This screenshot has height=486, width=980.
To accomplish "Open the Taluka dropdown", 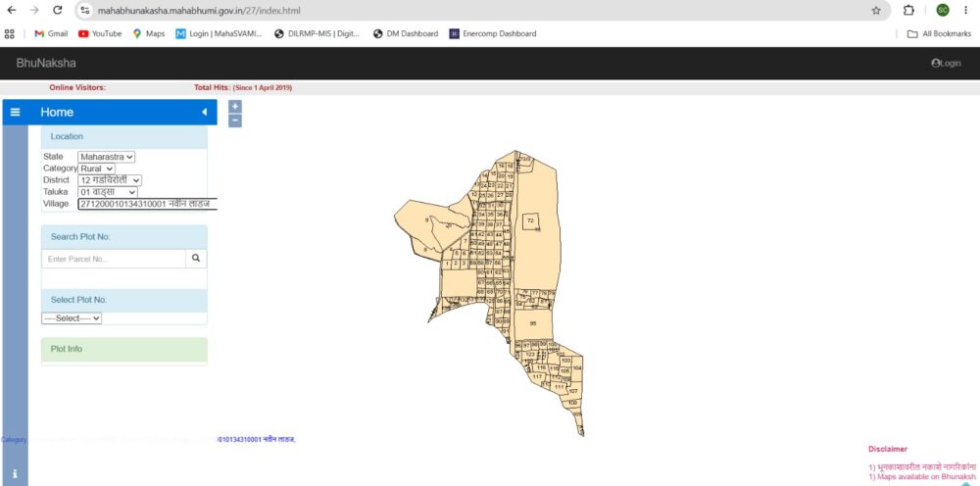I will (108, 192).
